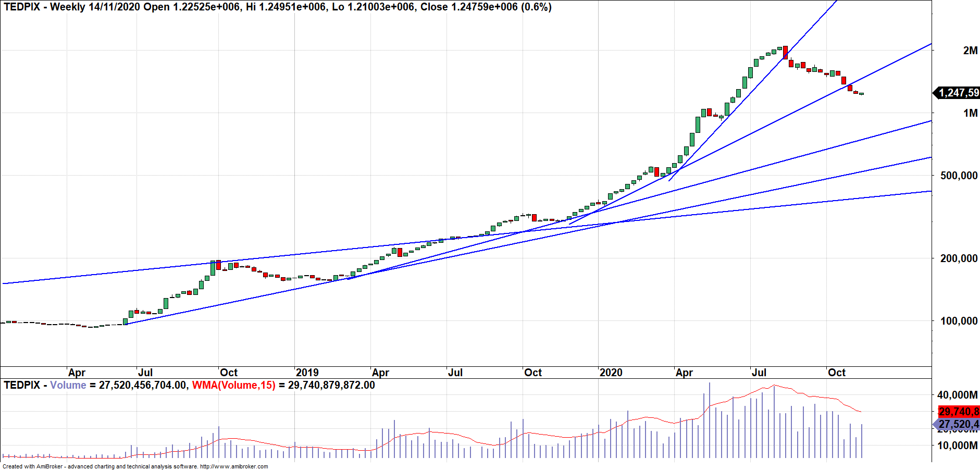The height and width of the screenshot is (470, 980).
Task: Select the most recent candle on the chart
Action: coord(862,94)
